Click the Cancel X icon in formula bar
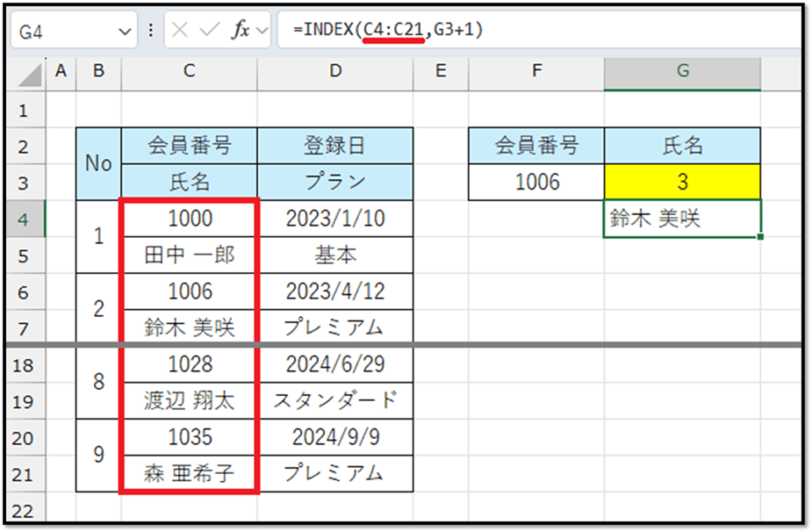812x532 pixels. pyautogui.click(x=179, y=31)
